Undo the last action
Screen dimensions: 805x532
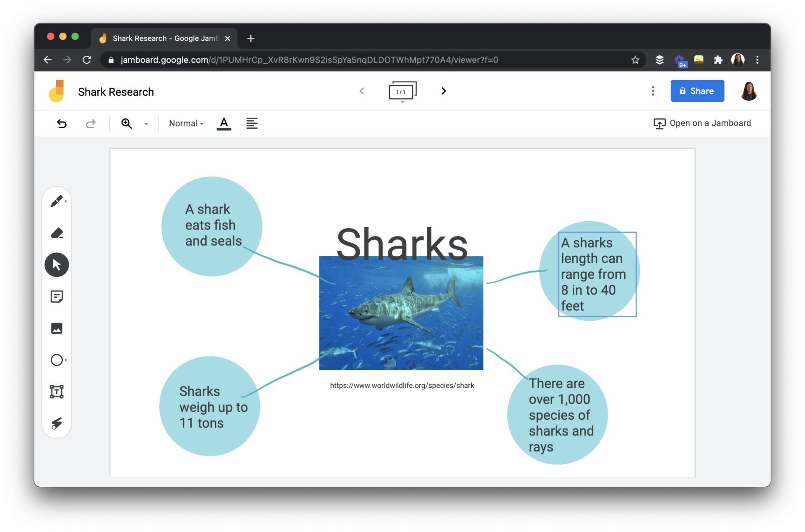coord(62,123)
